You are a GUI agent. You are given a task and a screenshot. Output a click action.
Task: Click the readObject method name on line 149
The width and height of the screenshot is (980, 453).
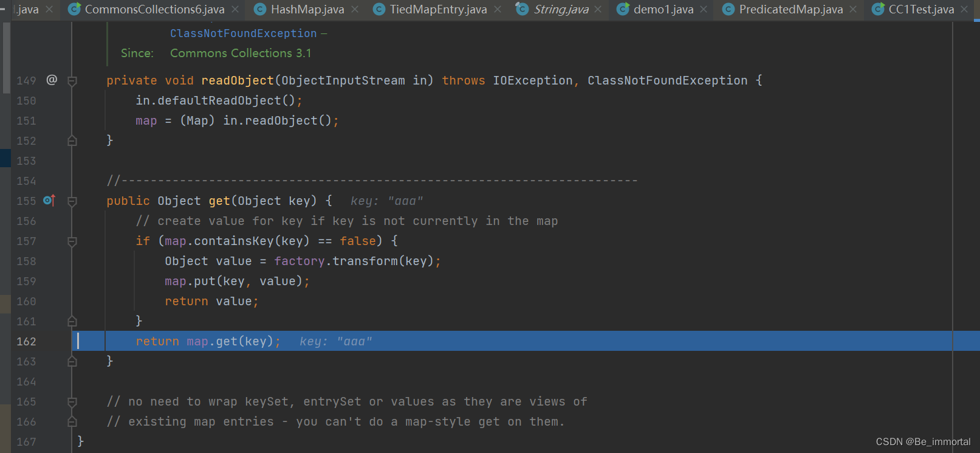click(x=238, y=80)
